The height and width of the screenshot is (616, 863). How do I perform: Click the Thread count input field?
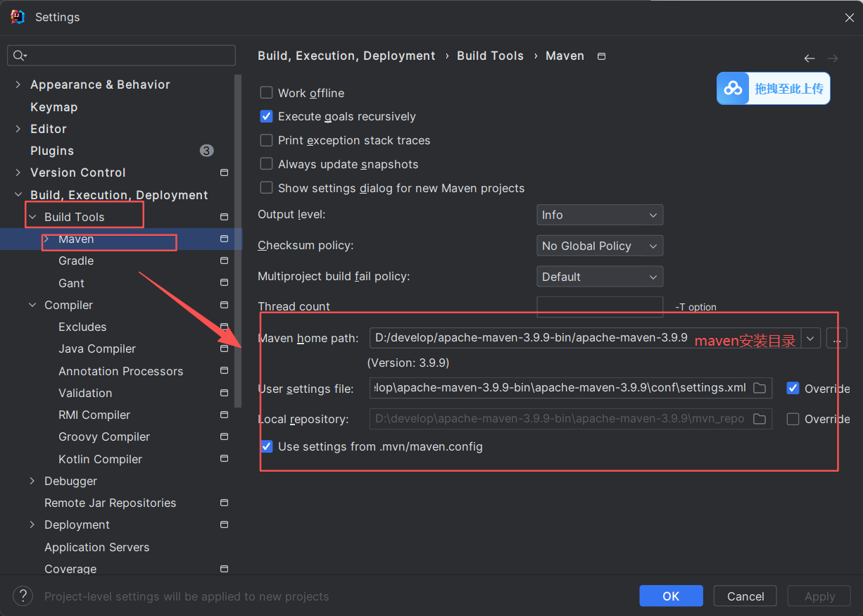pyautogui.click(x=600, y=307)
